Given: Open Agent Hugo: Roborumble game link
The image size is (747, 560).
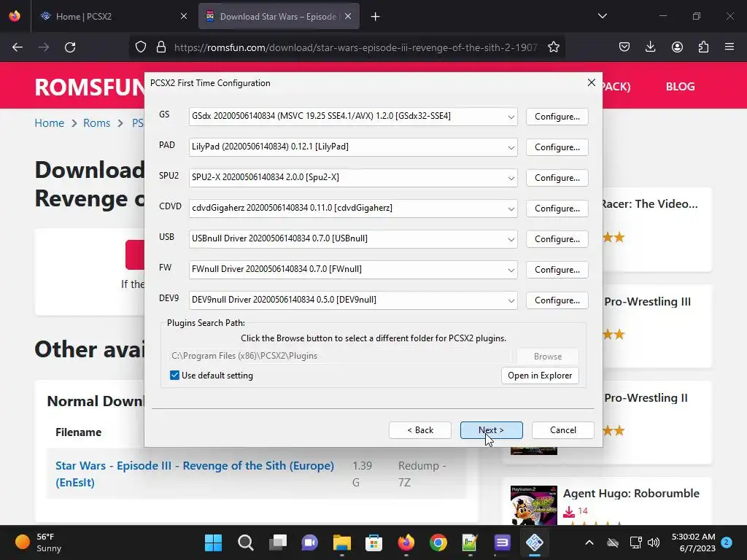Looking at the screenshot, I should click(x=631, y=494).
